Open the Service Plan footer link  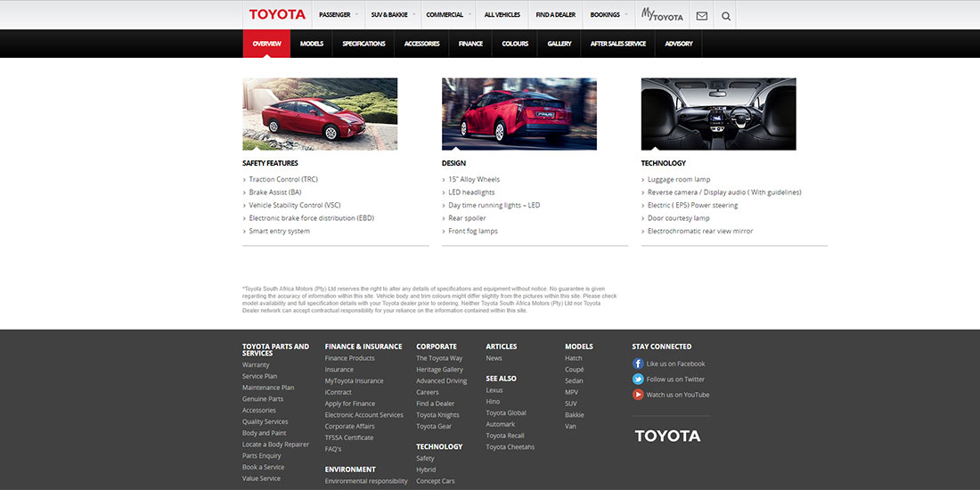pos(259,376)
